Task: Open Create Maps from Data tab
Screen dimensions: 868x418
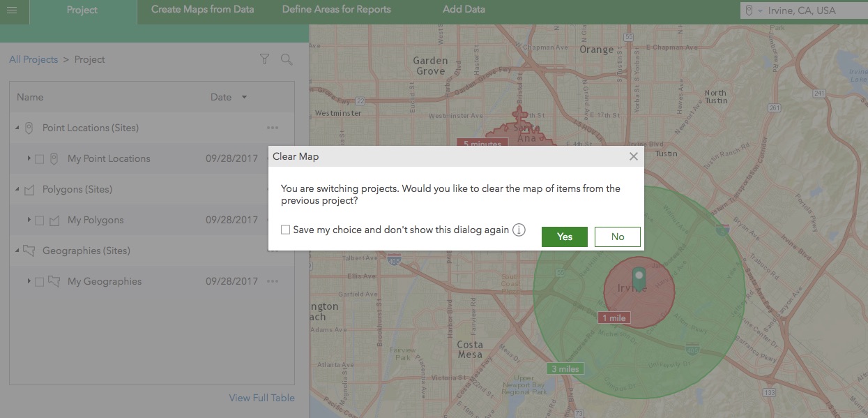Action: [203, 10]
